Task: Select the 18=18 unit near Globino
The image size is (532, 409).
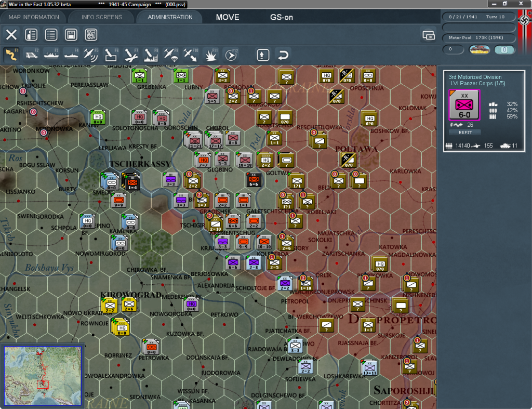Action: click(244, 160)
